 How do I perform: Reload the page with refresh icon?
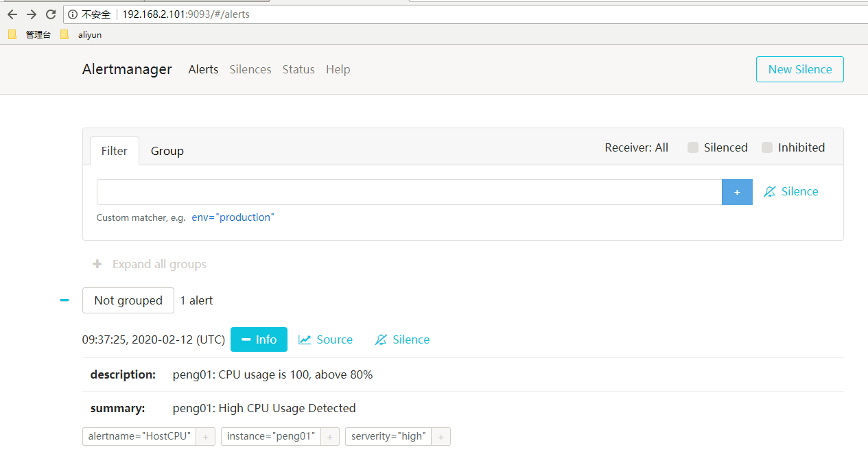tap(50, 14)
